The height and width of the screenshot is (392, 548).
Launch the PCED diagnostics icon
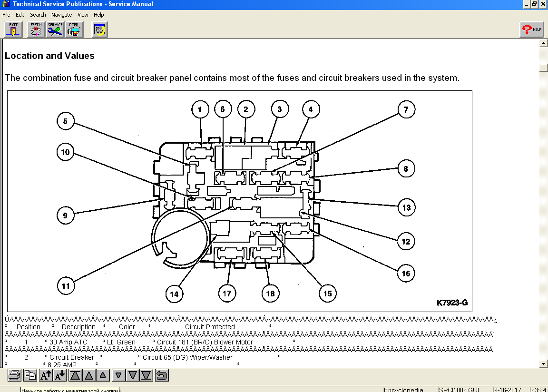pos(74,29)
